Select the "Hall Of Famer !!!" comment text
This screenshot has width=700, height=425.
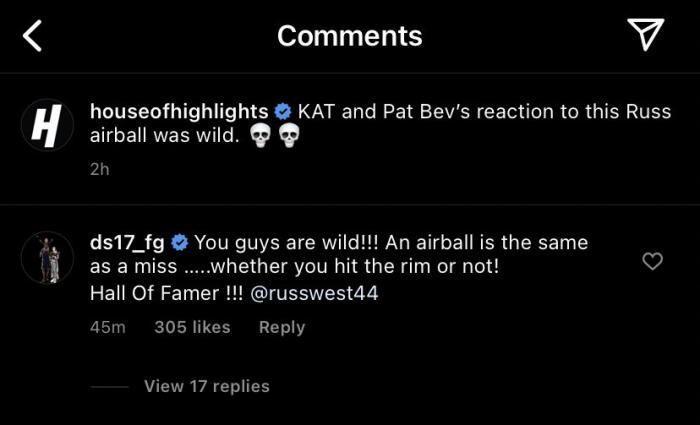(151, 294)
